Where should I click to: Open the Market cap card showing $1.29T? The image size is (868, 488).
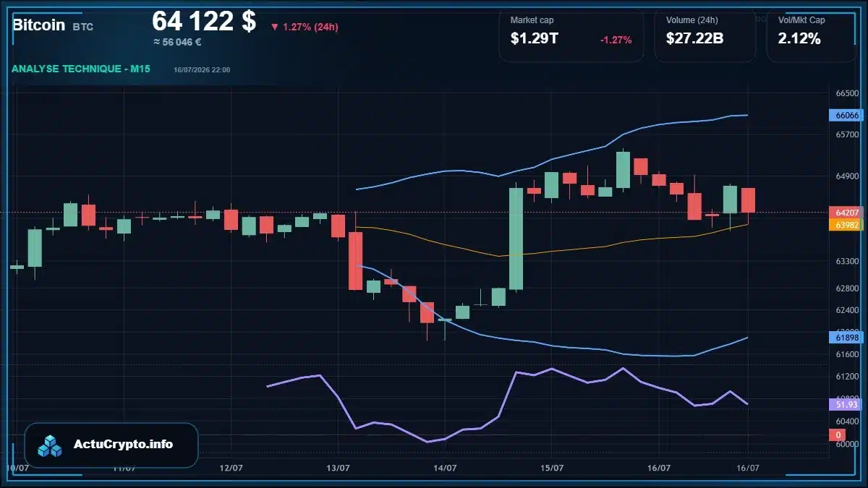click(x=571, y=35)
